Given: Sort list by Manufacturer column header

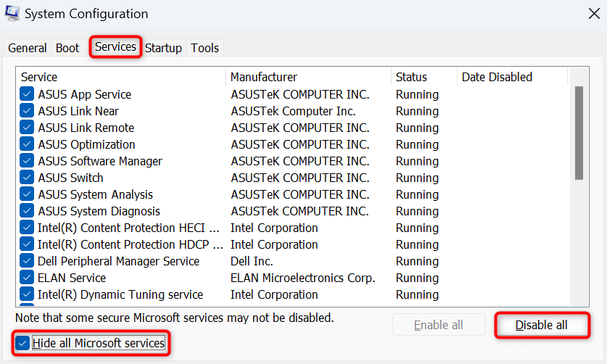Looking at the screenshot, I should 308,77.
